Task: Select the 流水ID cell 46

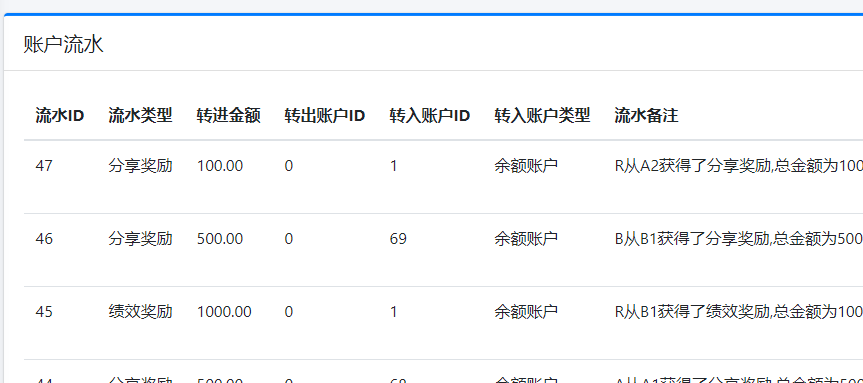Action: coord(44,239)
